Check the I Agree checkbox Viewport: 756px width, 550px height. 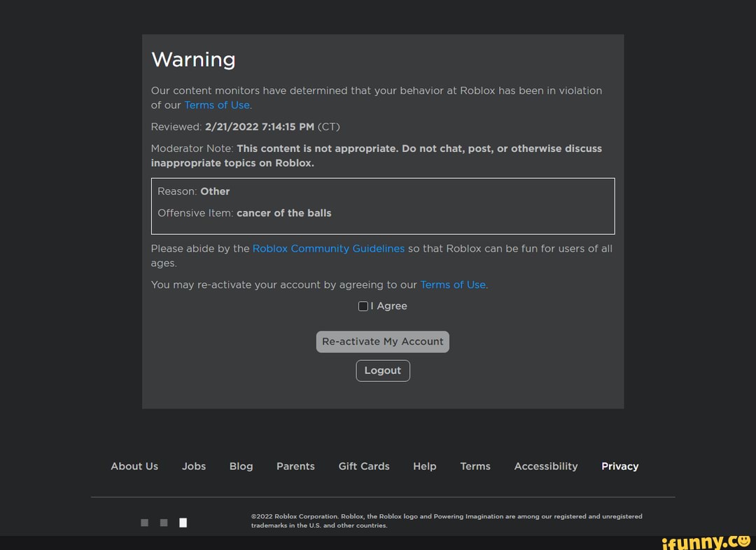pyautogui.click(x=363, y=306)
